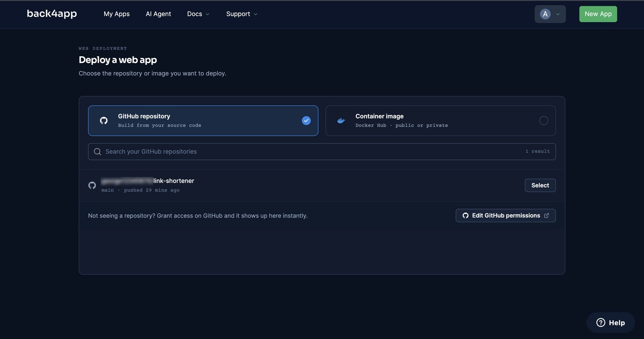Expand the Support dropdown menu

click(x=242, y=14)
